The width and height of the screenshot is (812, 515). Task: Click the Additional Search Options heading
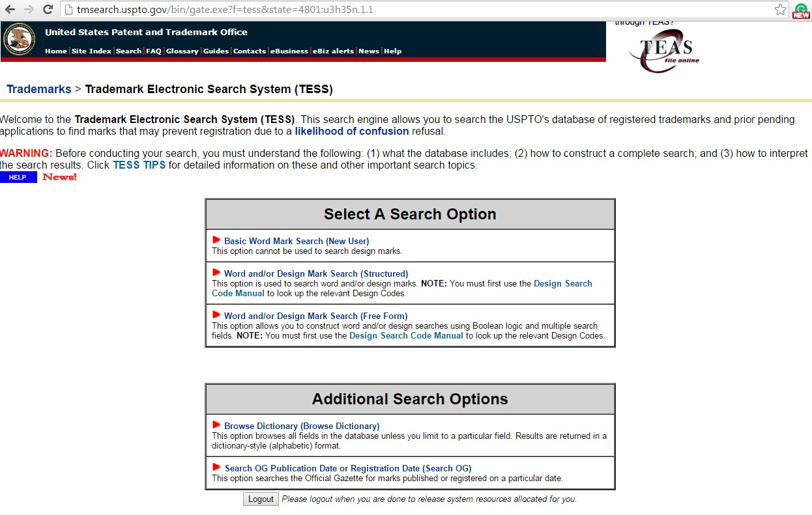(x=410, y=399)
